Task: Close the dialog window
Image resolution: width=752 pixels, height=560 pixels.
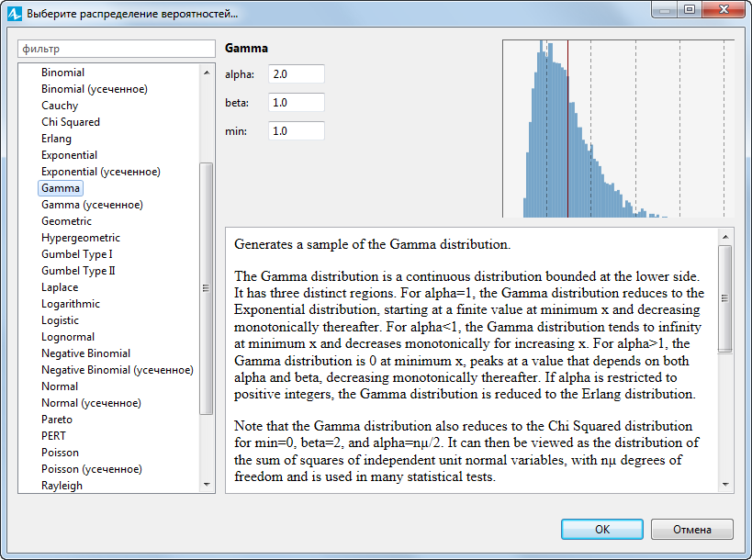Action: pos(724,9)
